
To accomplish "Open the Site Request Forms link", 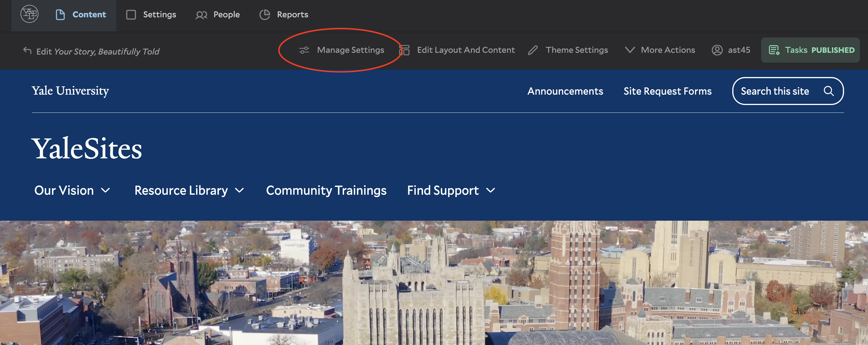I will 668,91.
